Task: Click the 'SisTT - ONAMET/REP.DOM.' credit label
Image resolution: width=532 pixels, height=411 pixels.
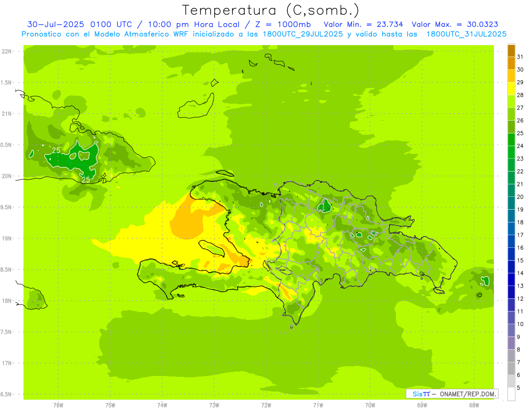Action: (x=452, y=394)
